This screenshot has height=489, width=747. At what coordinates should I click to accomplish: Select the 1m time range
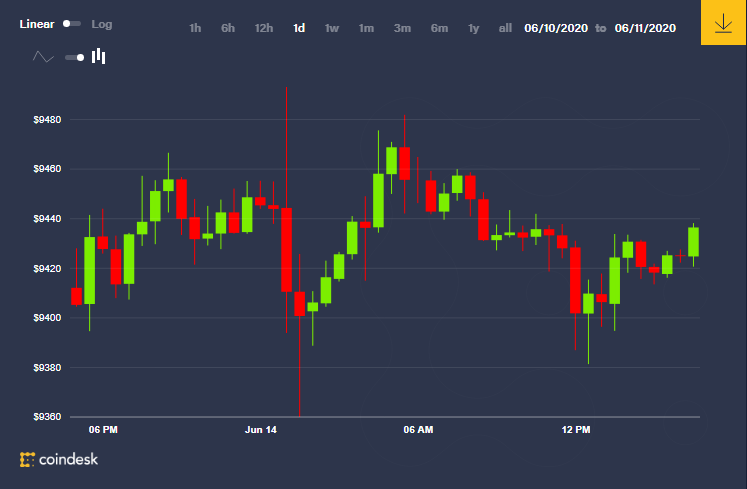366,28
